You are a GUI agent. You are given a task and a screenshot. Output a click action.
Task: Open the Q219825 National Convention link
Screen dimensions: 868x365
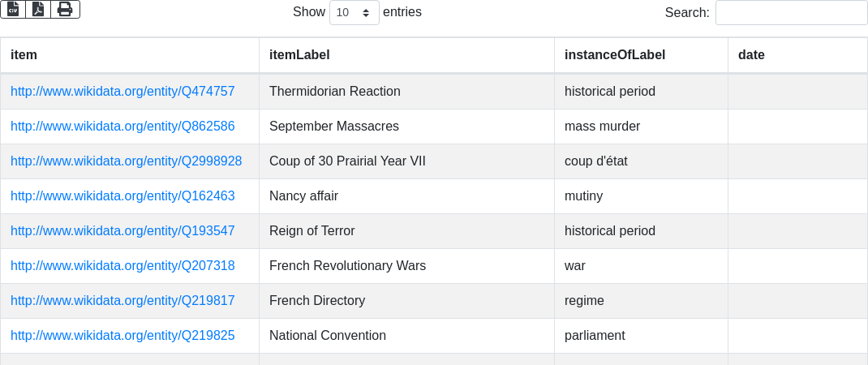(122, 335)
